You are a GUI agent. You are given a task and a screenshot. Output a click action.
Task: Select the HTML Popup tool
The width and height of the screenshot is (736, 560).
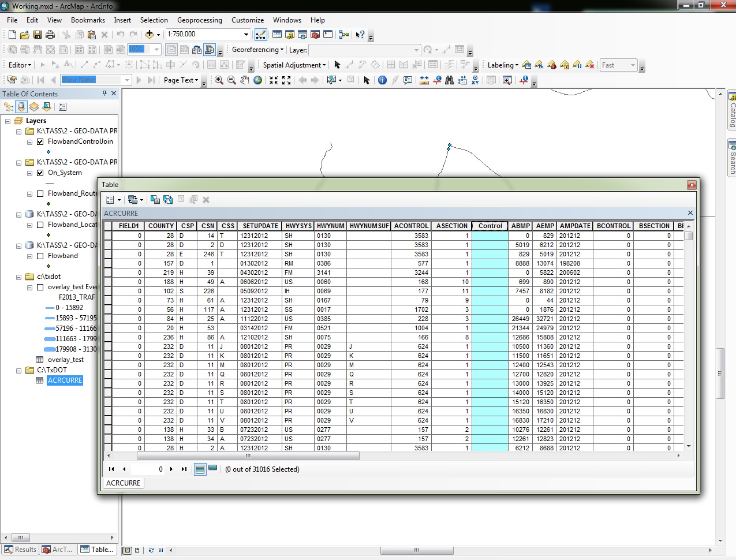click(x=408, y=80)
